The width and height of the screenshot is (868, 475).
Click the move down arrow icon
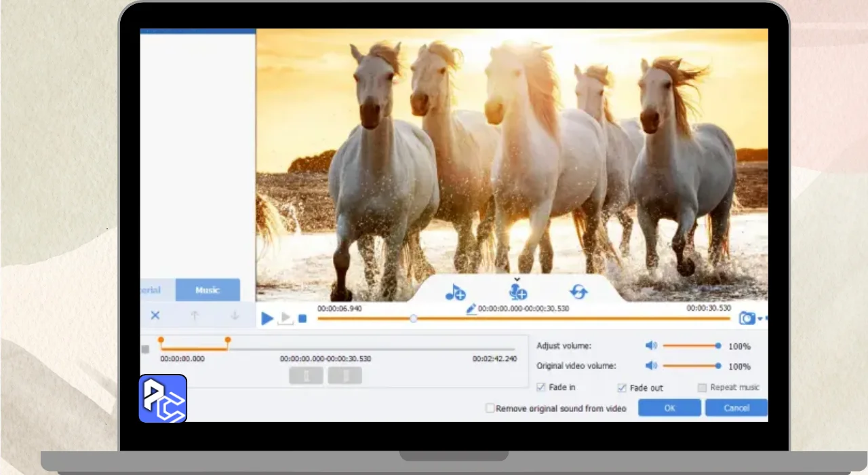point(235,316)
